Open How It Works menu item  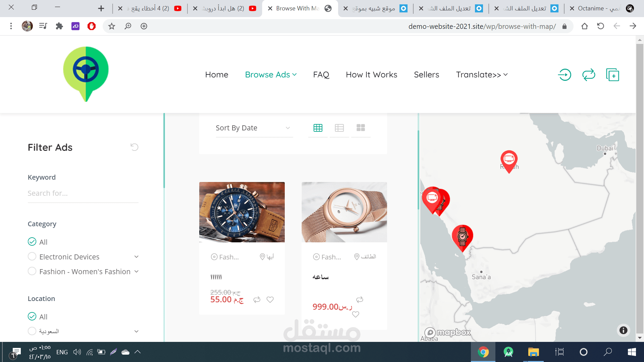[x=371, y=75]
